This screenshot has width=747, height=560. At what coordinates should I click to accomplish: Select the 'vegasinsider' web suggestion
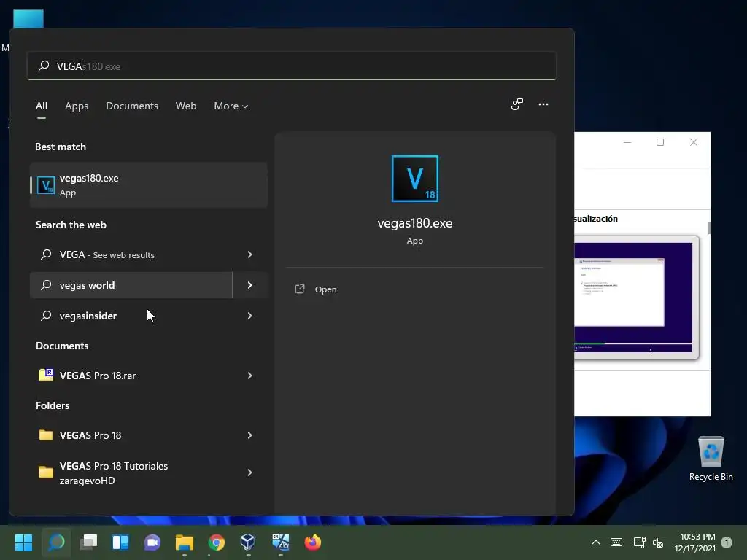point(131,316)
